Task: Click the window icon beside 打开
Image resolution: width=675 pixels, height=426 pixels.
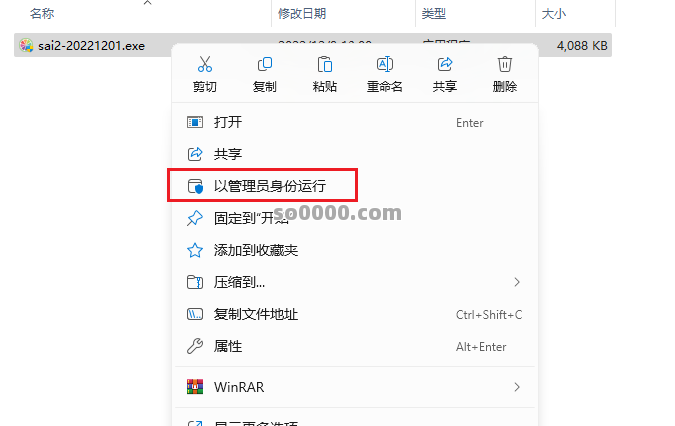Action: [x=195, y=123]
